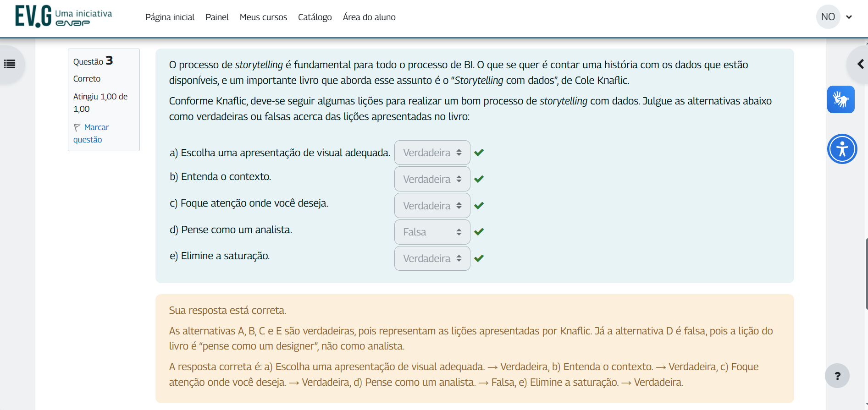Expand the user menu chevron
The width and height of the screenshot is (868, 410).
coord(849,17)
